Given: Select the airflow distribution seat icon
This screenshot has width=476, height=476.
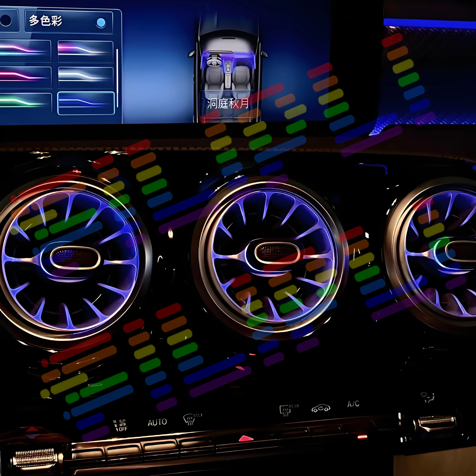Looking at the screenshot, I should click(427, 397).
